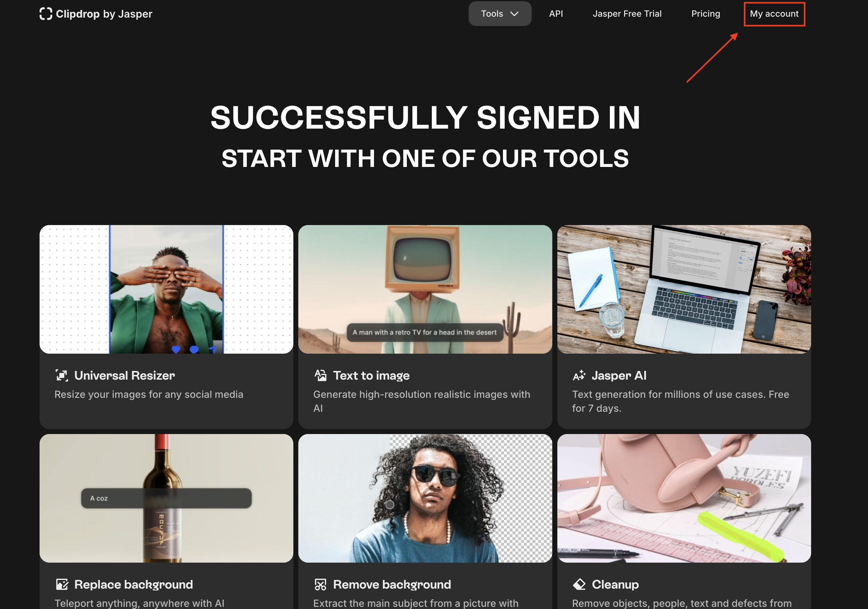Click the Clipdrop logo icon
The width and height of the screenshot is (868, 609).
(46, 14)
